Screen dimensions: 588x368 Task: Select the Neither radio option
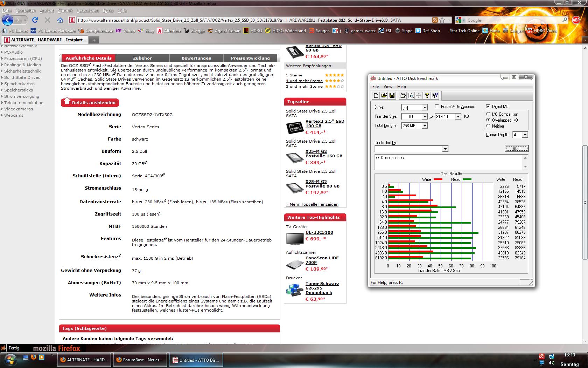pos(488,126)
